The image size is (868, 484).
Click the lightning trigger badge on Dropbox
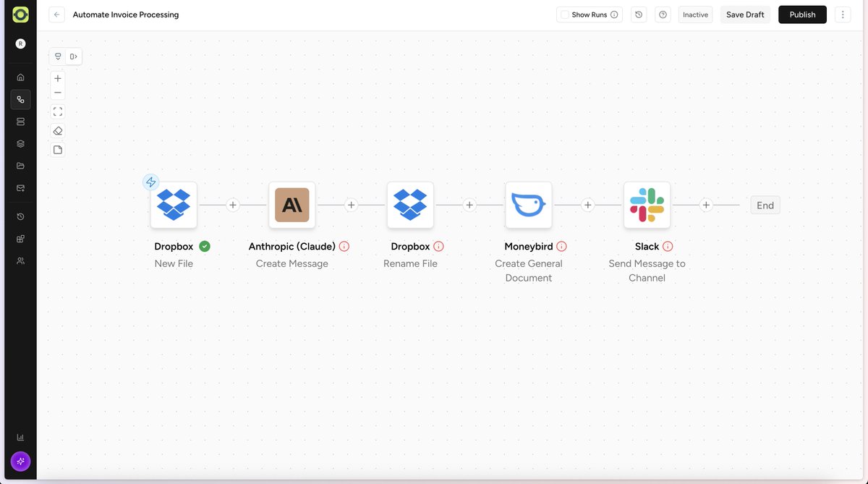pyautogui.click(x=150, y=182)
